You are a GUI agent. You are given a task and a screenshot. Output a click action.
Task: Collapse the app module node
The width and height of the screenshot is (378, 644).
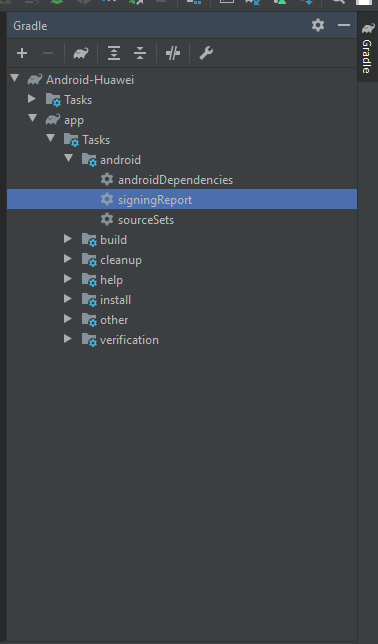click(32, 118)
